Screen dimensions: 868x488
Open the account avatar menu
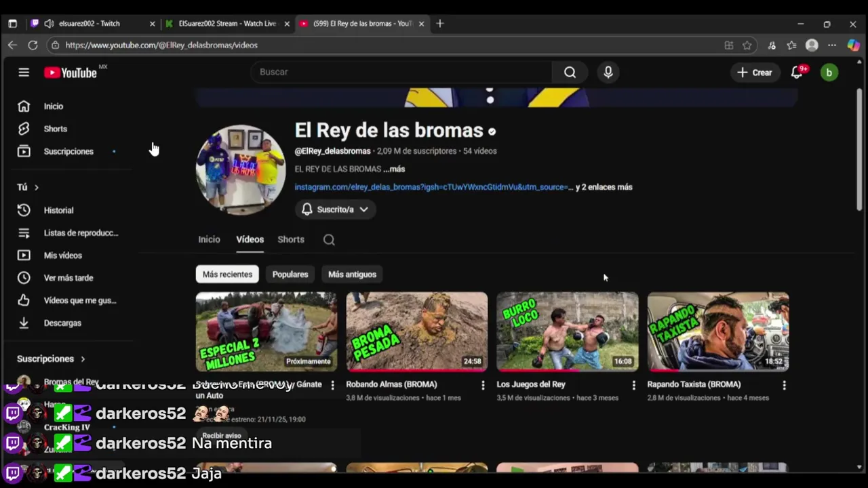[829, 73]
